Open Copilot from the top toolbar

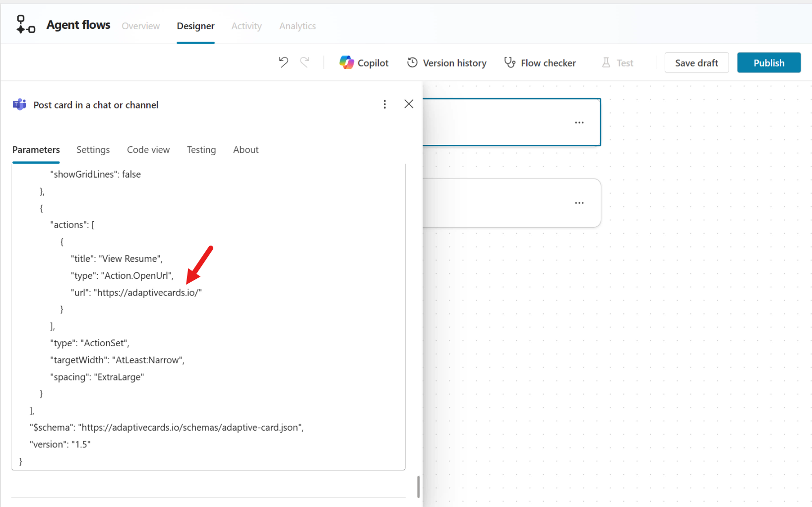364,62
